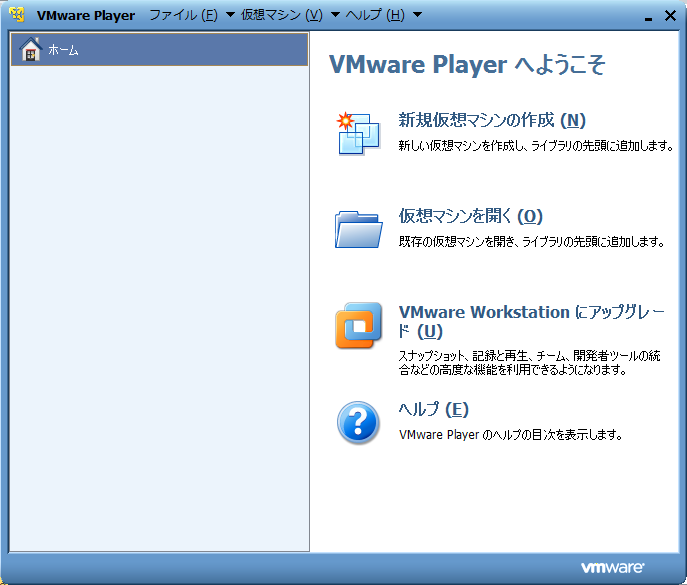Click the VMware Player へようこそ heading
687x585 pixels.
coord(467,65)
